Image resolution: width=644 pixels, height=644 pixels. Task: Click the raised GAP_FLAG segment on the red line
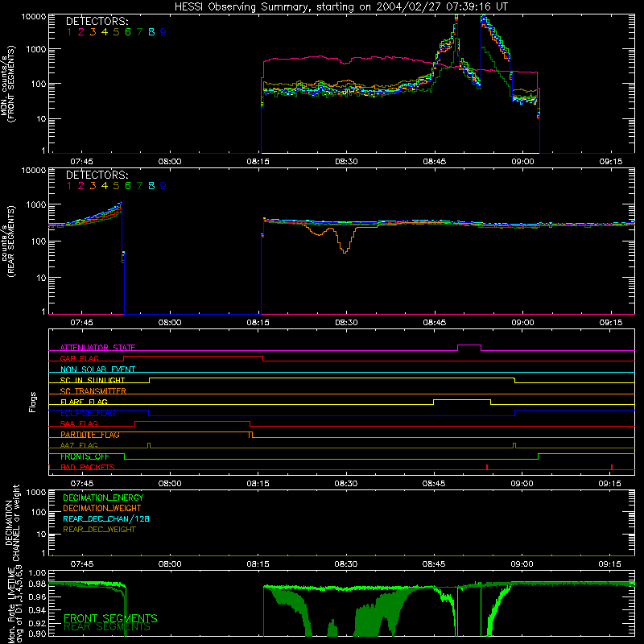coord(193,357)
